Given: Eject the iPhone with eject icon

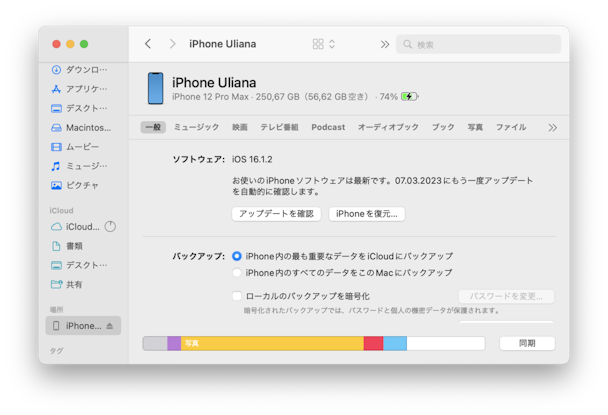Looking at the screenshot, I should pyautogui.click(x=110, y=326).
